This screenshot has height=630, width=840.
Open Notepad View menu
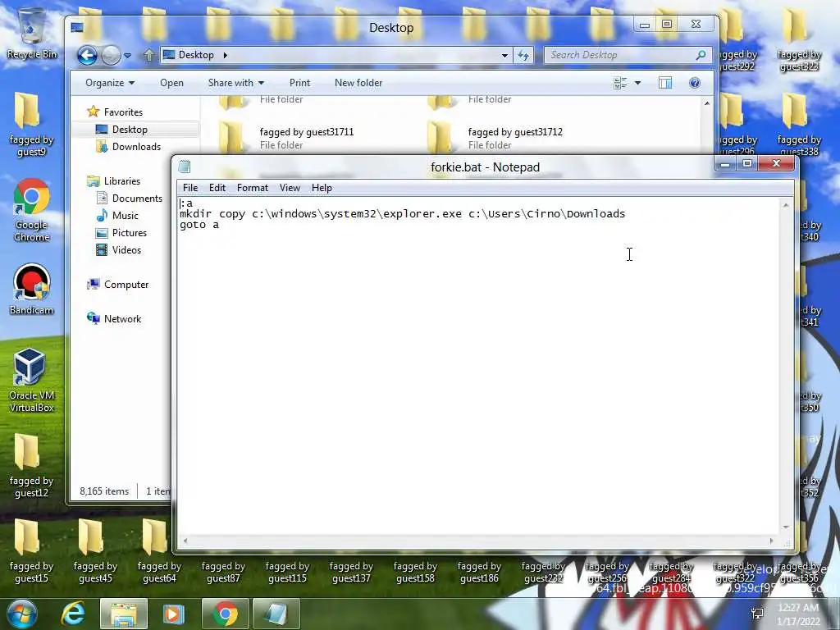(x=290, y=188)
